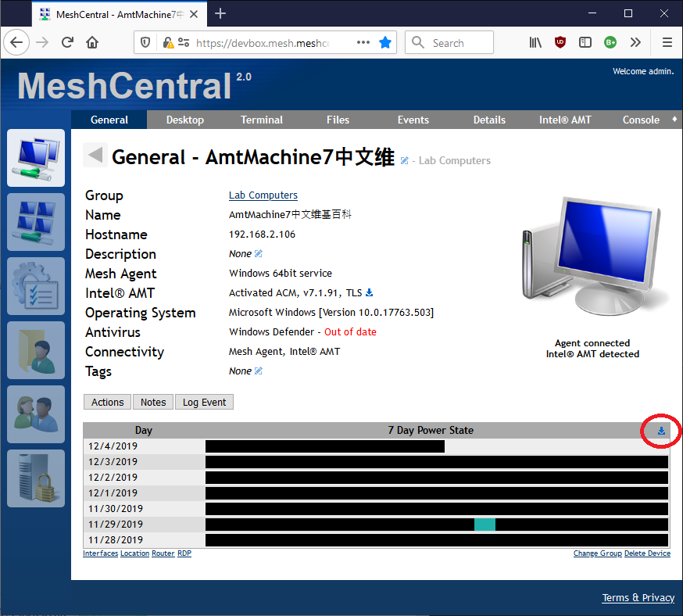Download 7 Day Power State data icon
Viewport: 683px width, 616px height.
point(661,431)
